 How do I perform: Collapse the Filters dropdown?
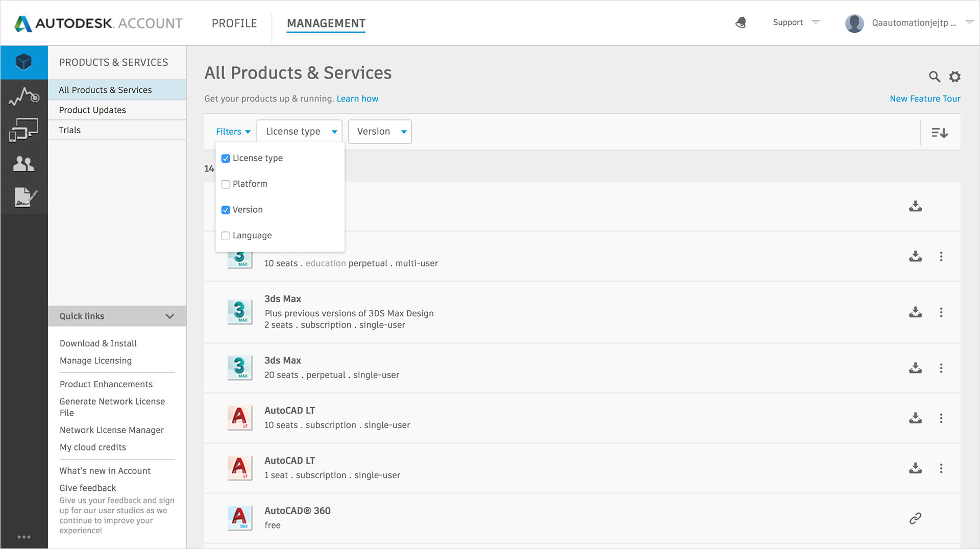(233, 132)
